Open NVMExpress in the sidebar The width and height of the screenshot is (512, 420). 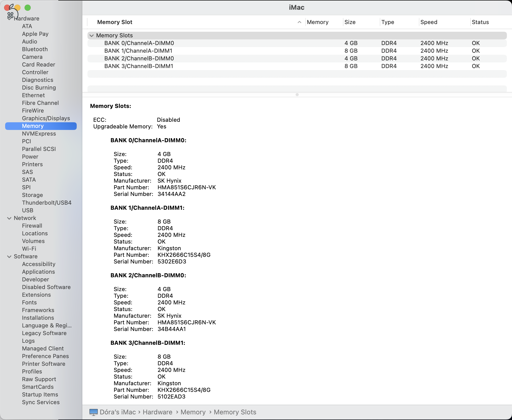(x=39, y=134)
